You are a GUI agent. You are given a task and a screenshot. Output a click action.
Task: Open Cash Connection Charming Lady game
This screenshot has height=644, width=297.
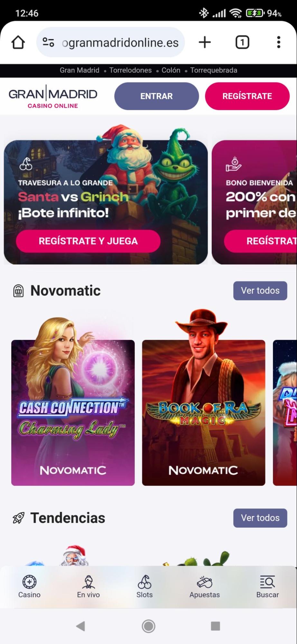[x=73, y=412]
